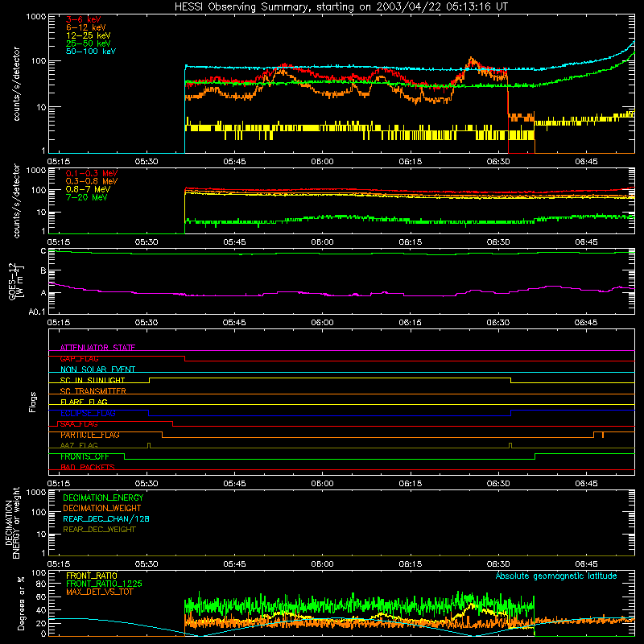Image resolution: width=644 pixels, height=644 pixels.
Task: Click the C level on GOES axis
Action: [43, 251]
